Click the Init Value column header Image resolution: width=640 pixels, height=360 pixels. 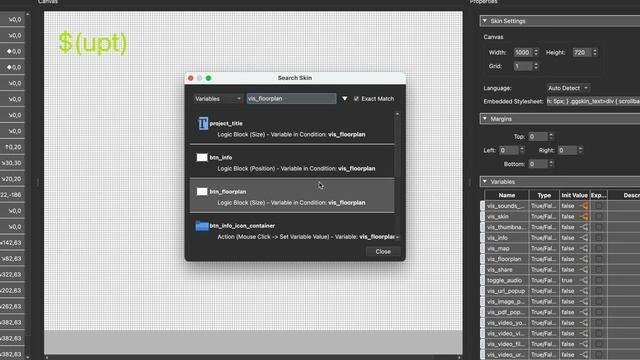click(x=574, y=195)
